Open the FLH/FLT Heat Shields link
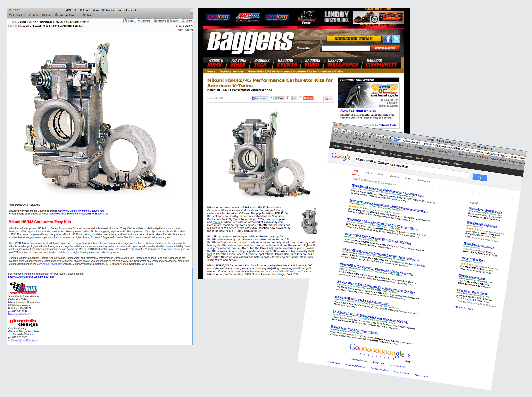The width and height of the screenshot is (532, 397). pyautogui.click(x=358, y=111)
